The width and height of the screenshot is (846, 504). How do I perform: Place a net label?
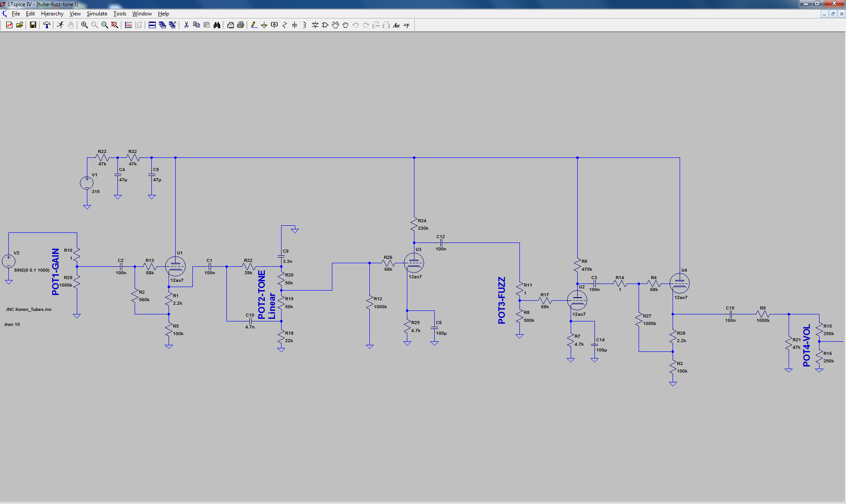point(274,25)
